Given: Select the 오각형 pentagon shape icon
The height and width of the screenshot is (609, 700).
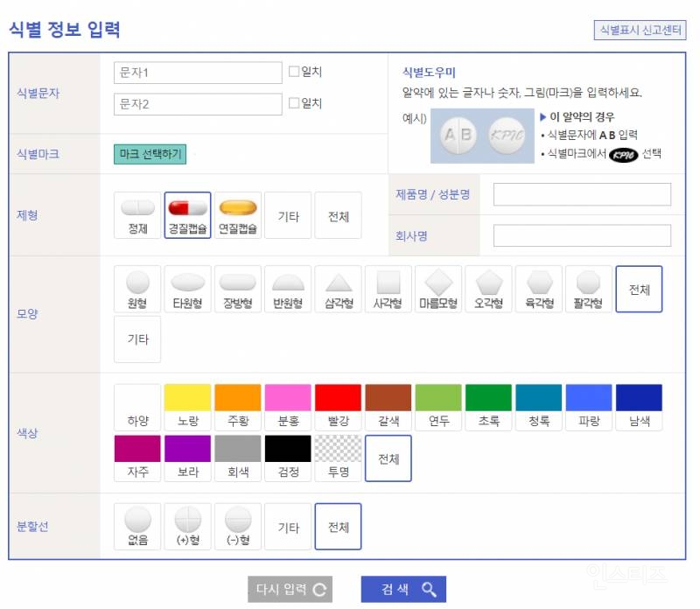Looking at the screenshot, I should pos(488,289).
